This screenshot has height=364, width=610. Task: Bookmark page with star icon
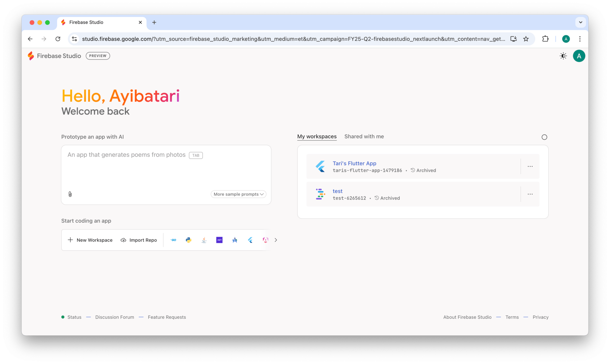click(x=526, y=39)
